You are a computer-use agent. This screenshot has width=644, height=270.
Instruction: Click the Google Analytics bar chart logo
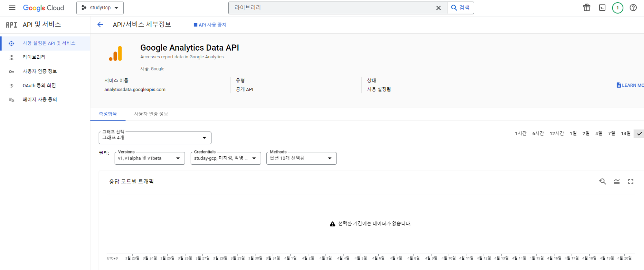click(x=116, y=53)
